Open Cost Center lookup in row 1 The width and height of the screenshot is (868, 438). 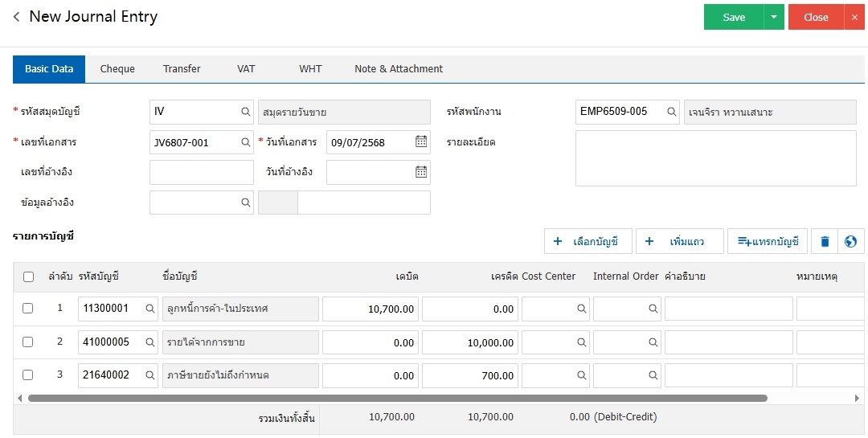click(580, 309)
